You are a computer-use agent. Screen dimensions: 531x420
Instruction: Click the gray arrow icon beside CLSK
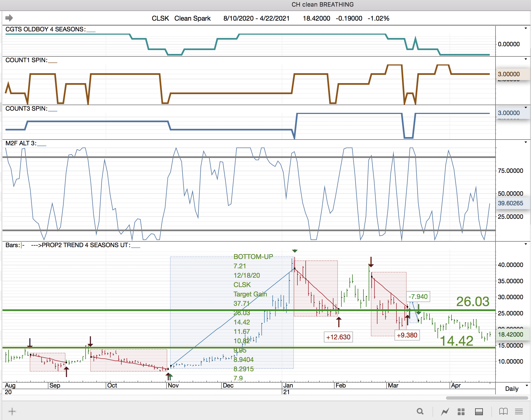[9, 18]
